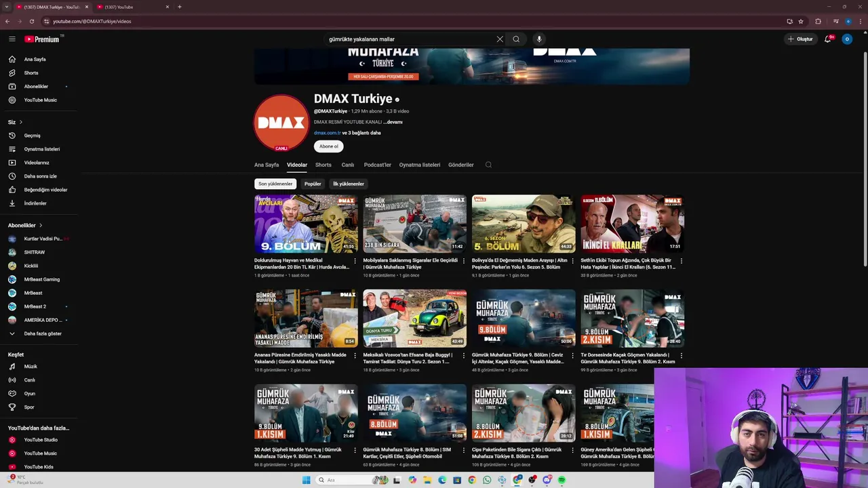Screen dimensions: 868x488
Task: Select the İlk yüklenenler filter chip
Action: (349, 184)
